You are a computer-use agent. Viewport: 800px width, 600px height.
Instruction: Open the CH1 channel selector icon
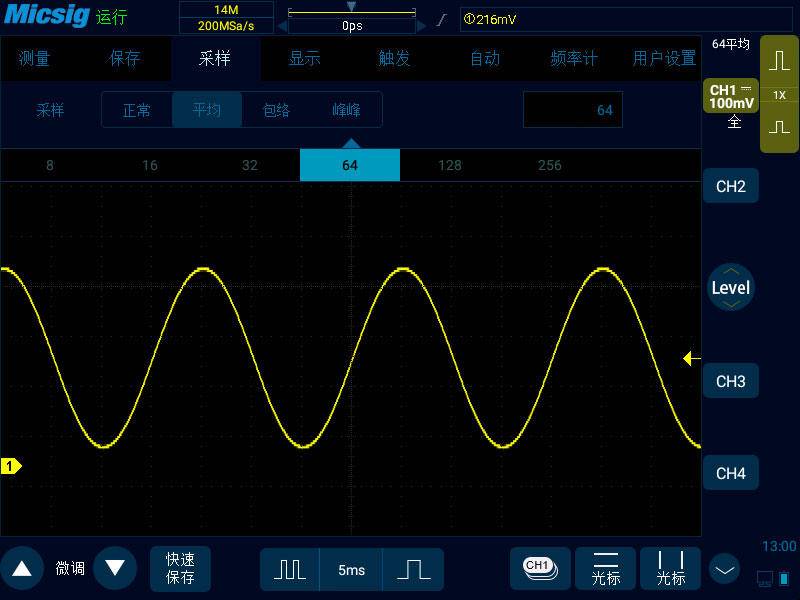tap(540, 568)
